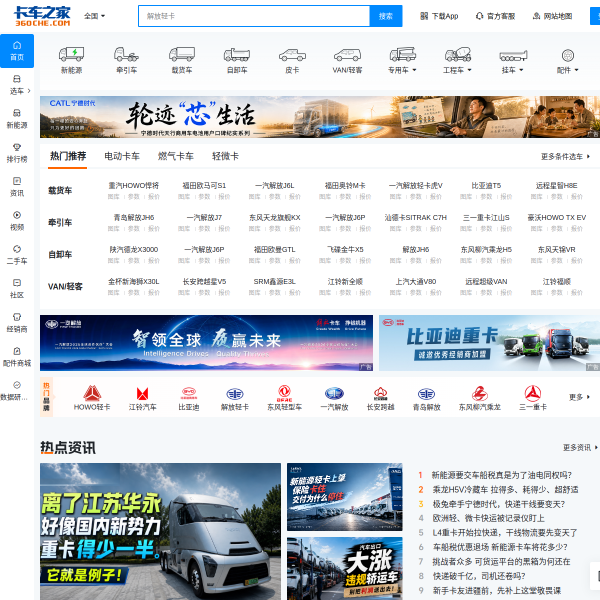Open the VAN/轻客 van category icon
600x600 pixels.
tap(347, 60)
